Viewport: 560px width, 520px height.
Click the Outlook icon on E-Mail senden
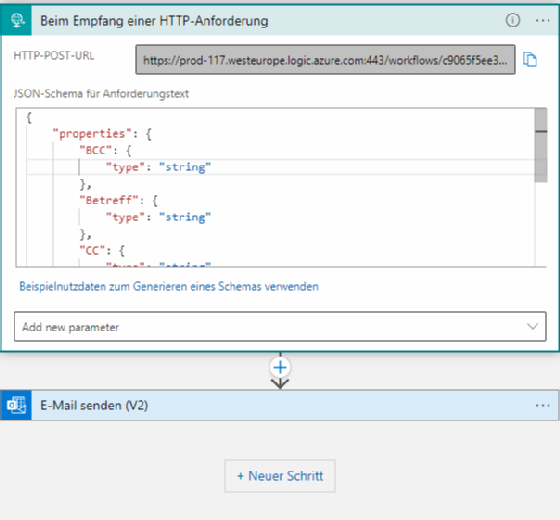pos(16,405)
